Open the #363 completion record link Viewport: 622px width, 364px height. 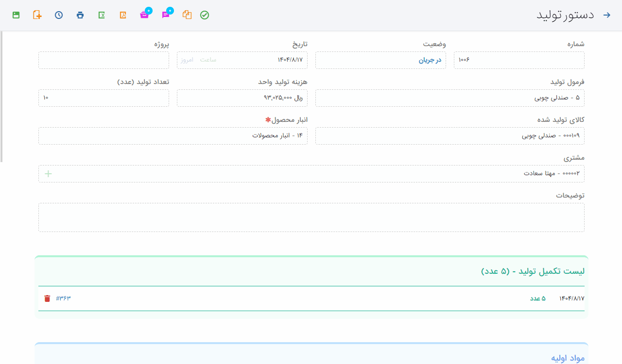[x=64, y=298]
